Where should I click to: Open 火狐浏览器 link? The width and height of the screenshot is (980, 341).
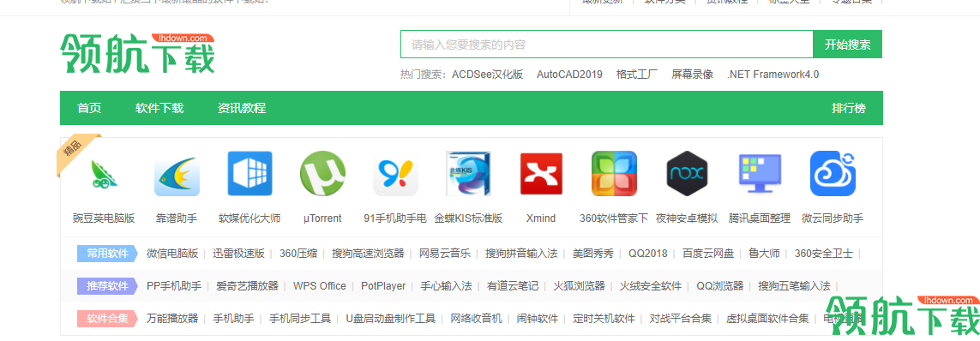[580, 286]
